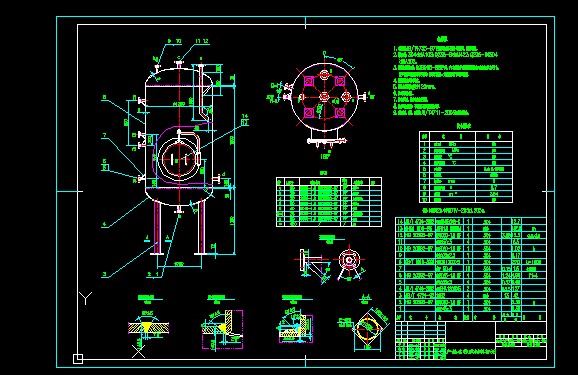This screenshot has width=578, height=375.
Task: Click the X-shaped UCS axis marker
Action: tap(139, 351)
